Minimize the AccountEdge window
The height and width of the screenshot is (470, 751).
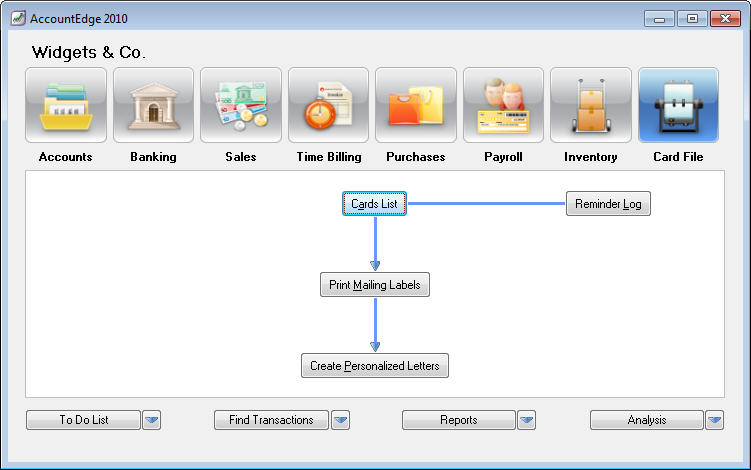coord(660,19)
